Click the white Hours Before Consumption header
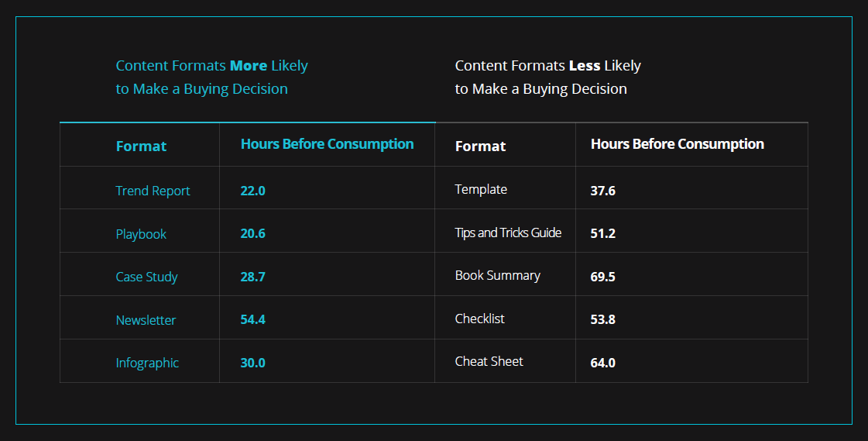Viewport: 868px width, 441px height. (677, 144)
